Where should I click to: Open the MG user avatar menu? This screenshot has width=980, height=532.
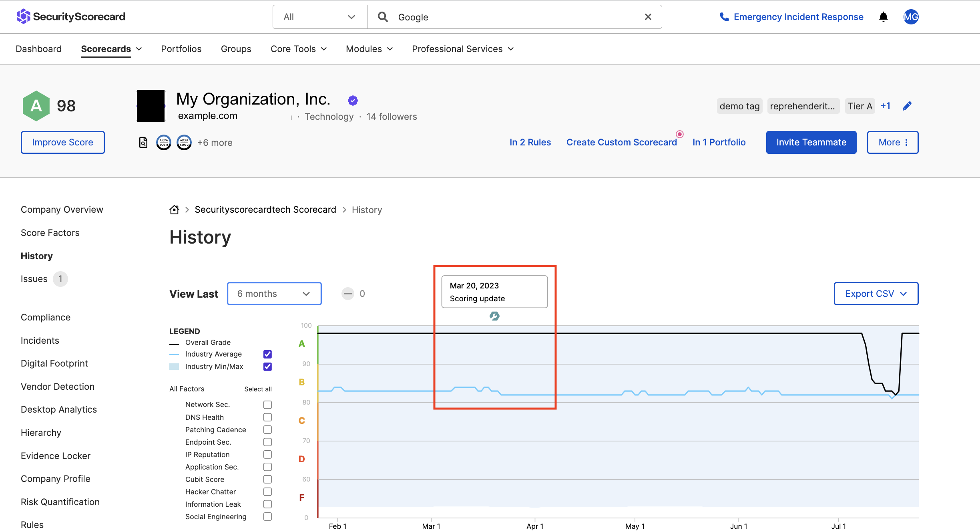[911, 17]
